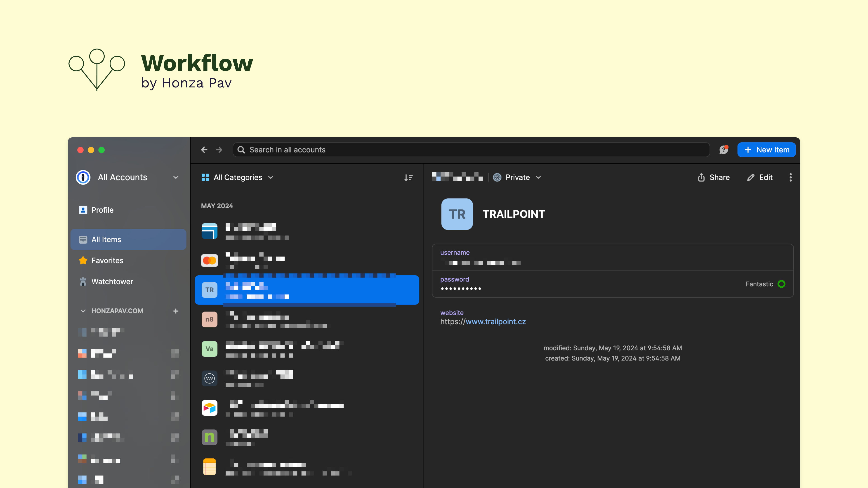Expand the HONZAPAV.COM vault section
This screenshot has height=488, width=868.
82,310
